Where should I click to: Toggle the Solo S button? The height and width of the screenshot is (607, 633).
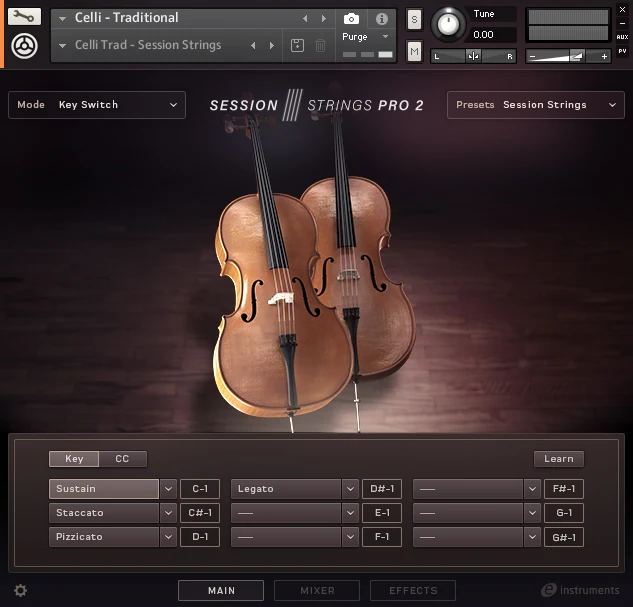[414, 21]
